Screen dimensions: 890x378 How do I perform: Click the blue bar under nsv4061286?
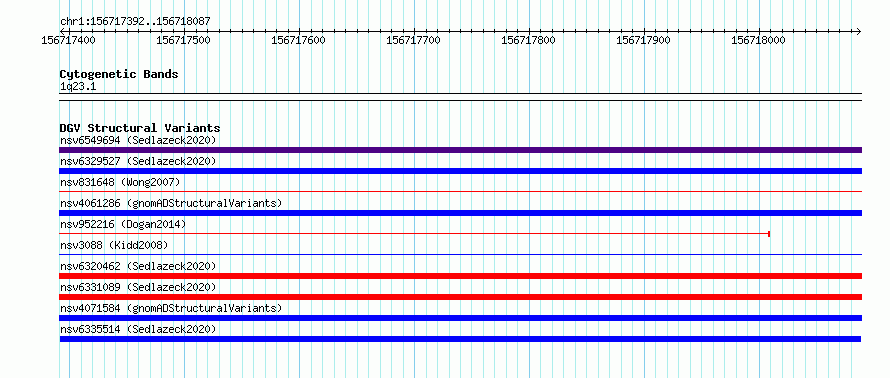460,213
